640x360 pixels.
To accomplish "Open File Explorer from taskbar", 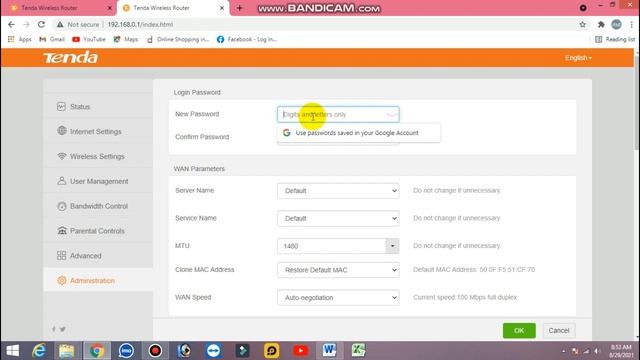I will pos(67,351).
